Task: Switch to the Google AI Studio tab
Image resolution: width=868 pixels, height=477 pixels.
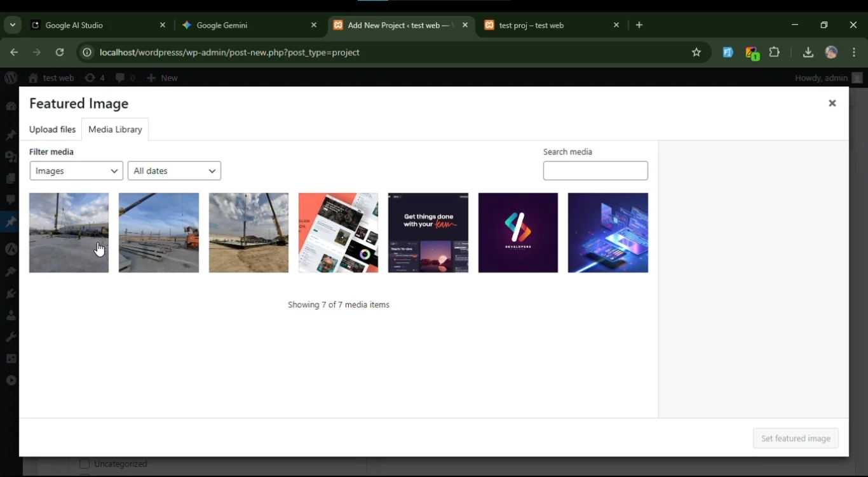Action: [x=98, y=25]
